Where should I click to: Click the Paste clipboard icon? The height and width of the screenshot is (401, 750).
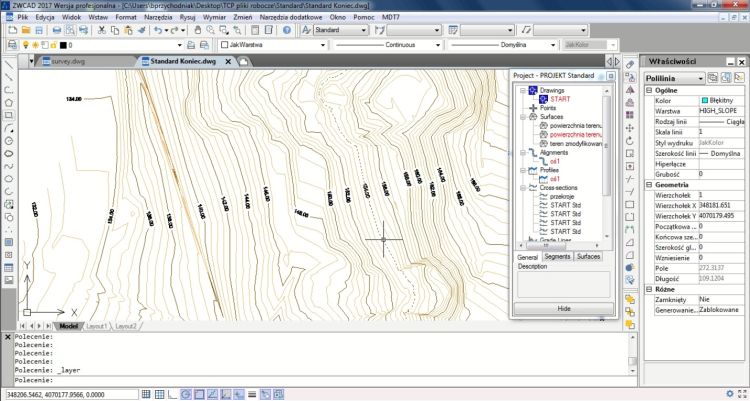click(x=128, y=30)
